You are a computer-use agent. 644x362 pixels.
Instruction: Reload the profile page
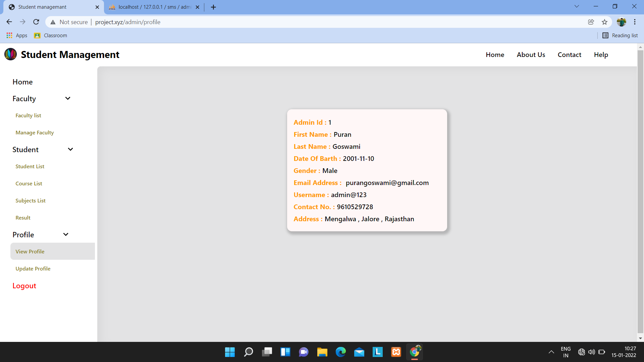[36, 22]
